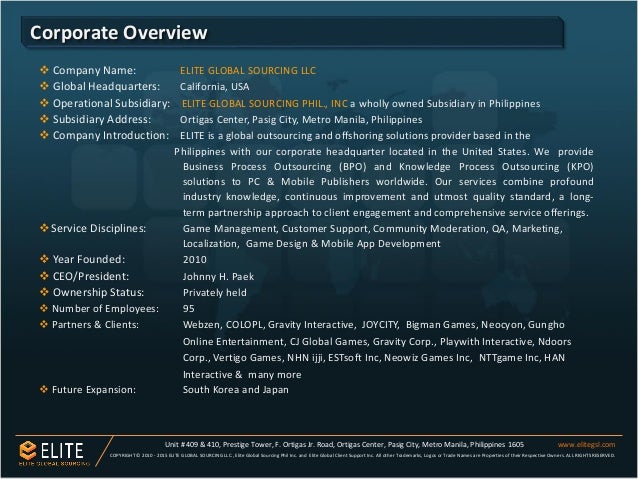Open the www.elitegsl.com link
638x479 pixels.
click(x=586, y=444)
